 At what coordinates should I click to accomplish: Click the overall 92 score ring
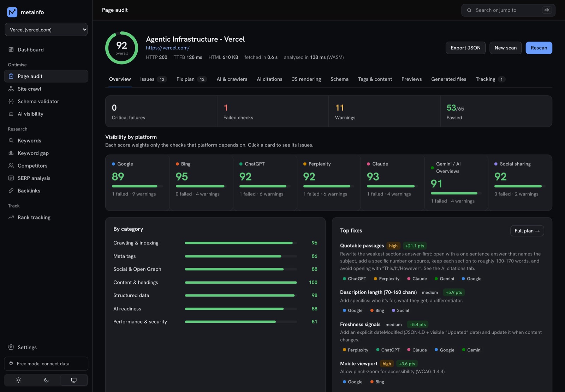121,48
